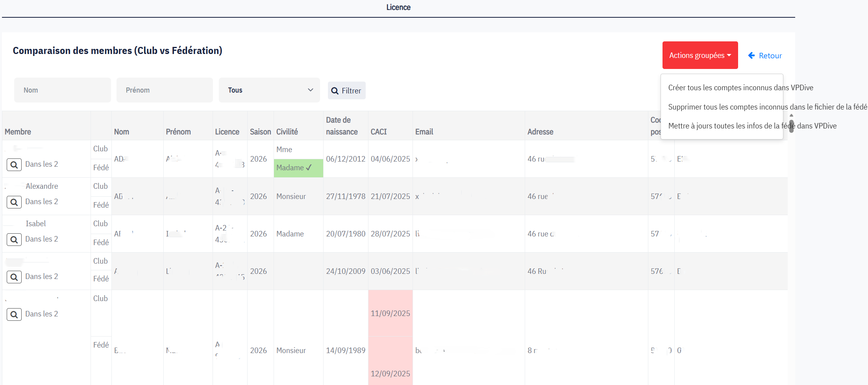868x385 pixels.
Task: Focus the Nom filter field
Action: 63,90
